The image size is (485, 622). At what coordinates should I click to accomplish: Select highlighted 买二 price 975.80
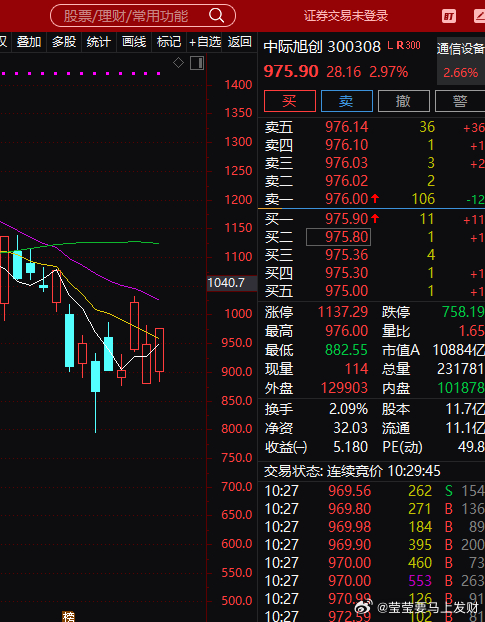[338, 237]
